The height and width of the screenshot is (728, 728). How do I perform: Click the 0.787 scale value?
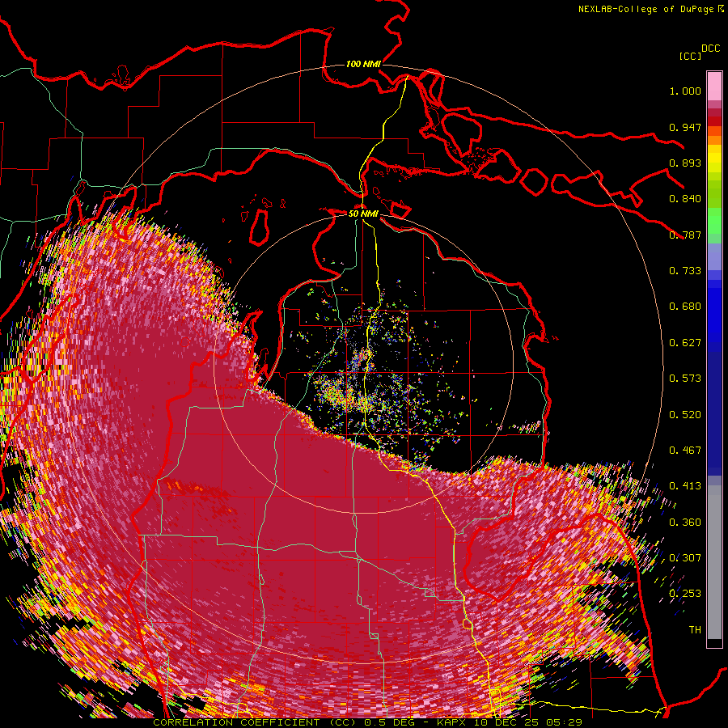[685, 235]
